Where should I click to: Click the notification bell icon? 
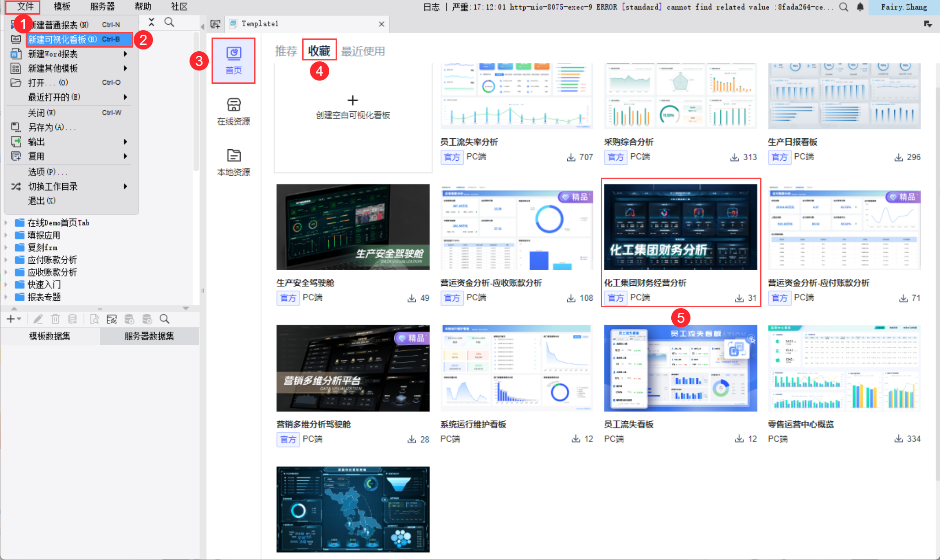(860, 7)
